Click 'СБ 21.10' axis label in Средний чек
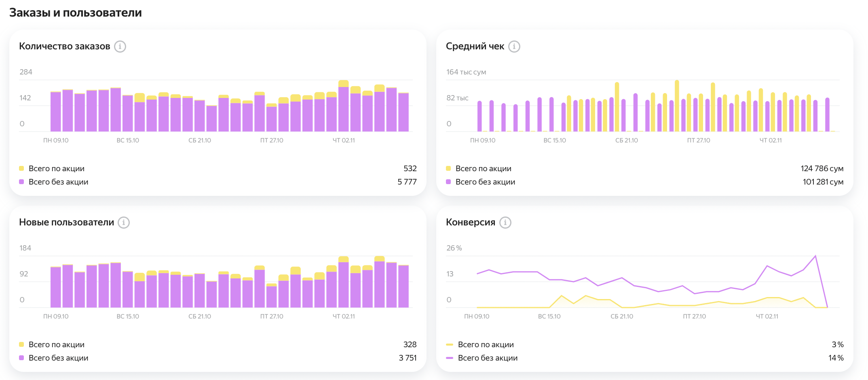This screenshot has width=868, height=380. click(626, 140)
